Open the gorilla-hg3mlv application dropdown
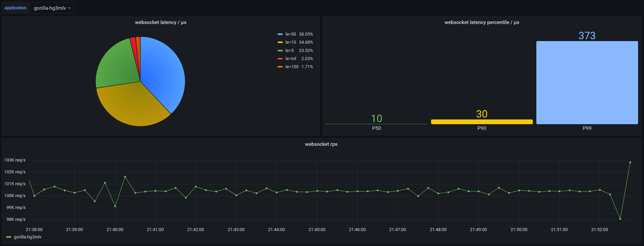 click(x=52, y=8)
